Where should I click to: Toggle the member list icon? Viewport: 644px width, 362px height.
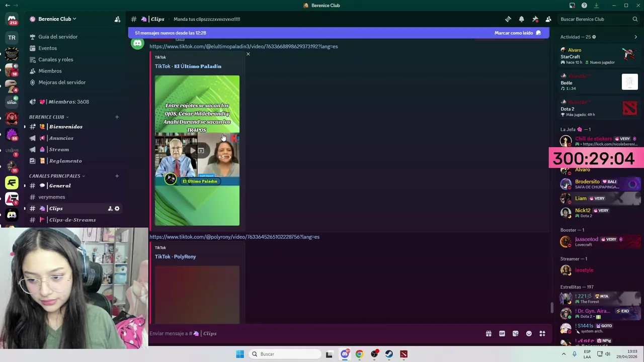[548, 19]
